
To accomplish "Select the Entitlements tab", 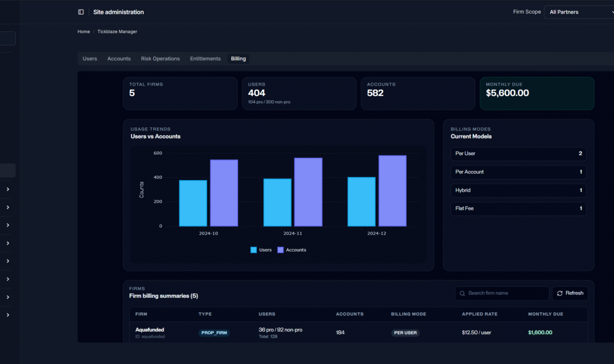I will click(x=205, y=59).
